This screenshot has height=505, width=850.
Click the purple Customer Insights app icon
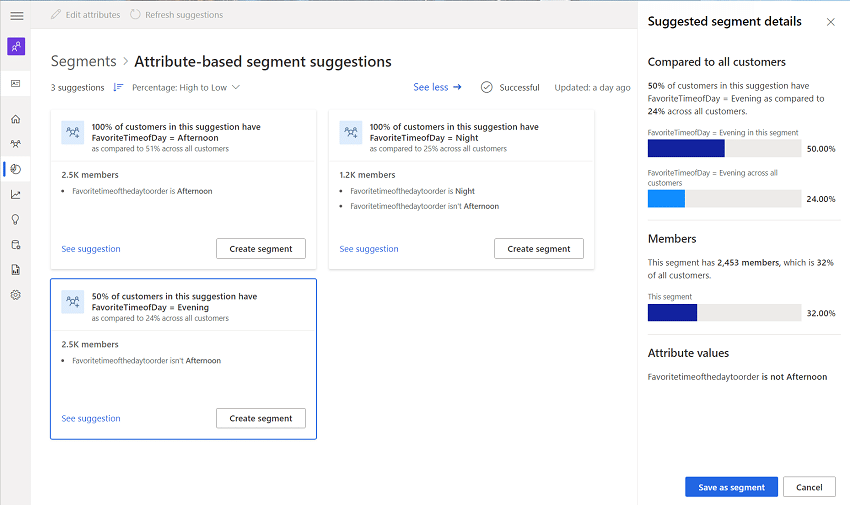click(x=16, y=47)
